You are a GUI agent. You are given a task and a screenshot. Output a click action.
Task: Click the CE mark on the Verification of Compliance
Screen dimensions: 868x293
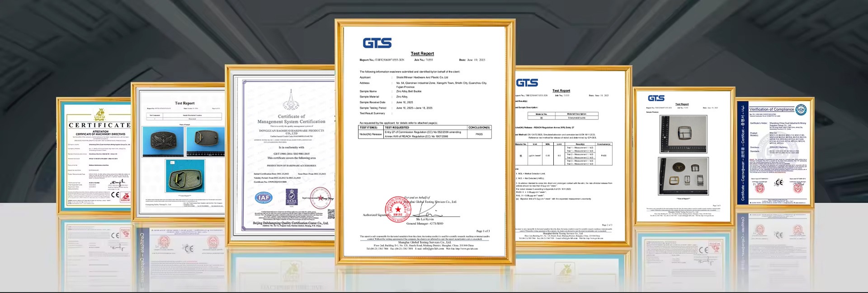click(x=779, y=182)
